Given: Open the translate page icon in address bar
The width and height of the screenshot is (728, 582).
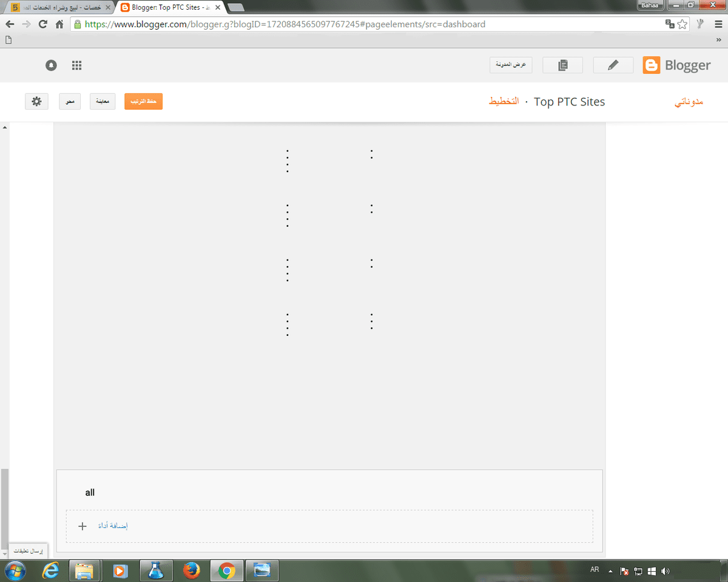Looking at the screenshot, I should pyautogui.click(x=670, y=24).
